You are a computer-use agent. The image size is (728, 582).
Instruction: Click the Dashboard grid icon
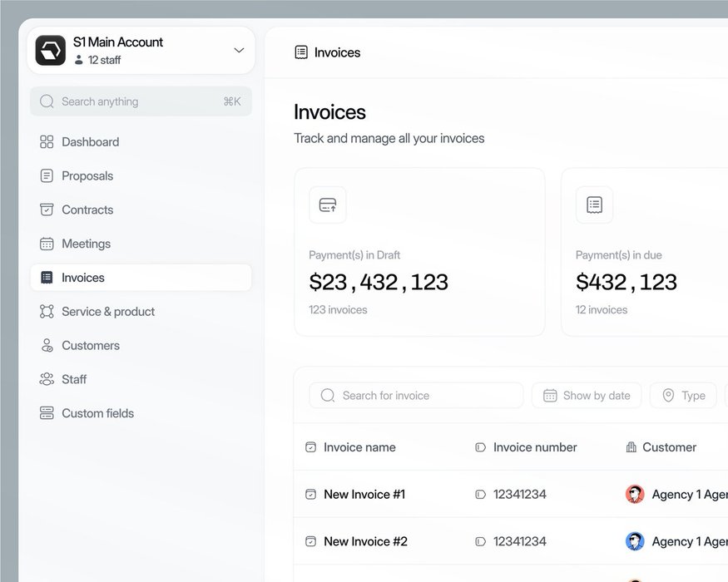click(47, 141)
